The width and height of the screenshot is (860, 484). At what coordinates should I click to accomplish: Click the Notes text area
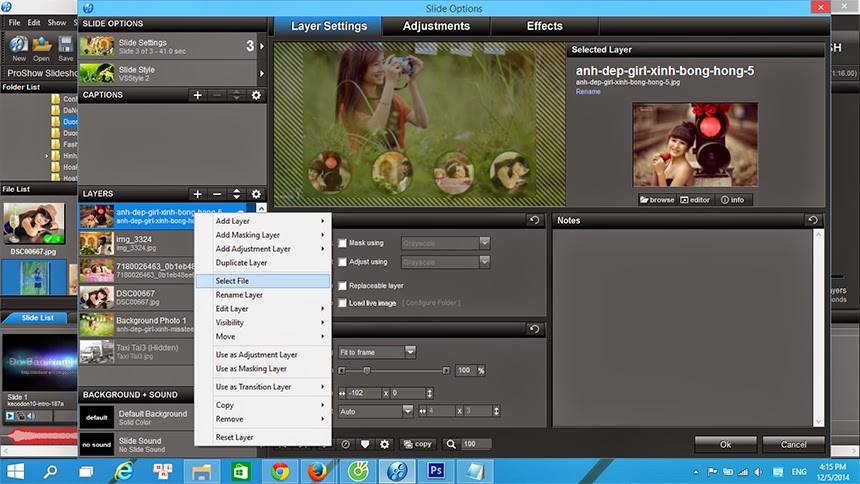pyautogui.click(x=683, y=328)
